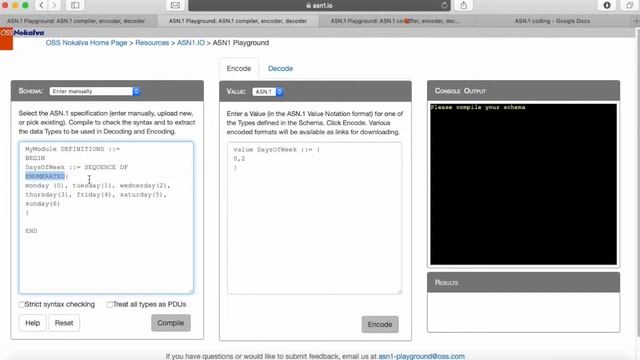This screenshot has width=640, height=360.
Task: Open Schema 'Enter manually' dropdown
Action: click(x=95, y=91)
